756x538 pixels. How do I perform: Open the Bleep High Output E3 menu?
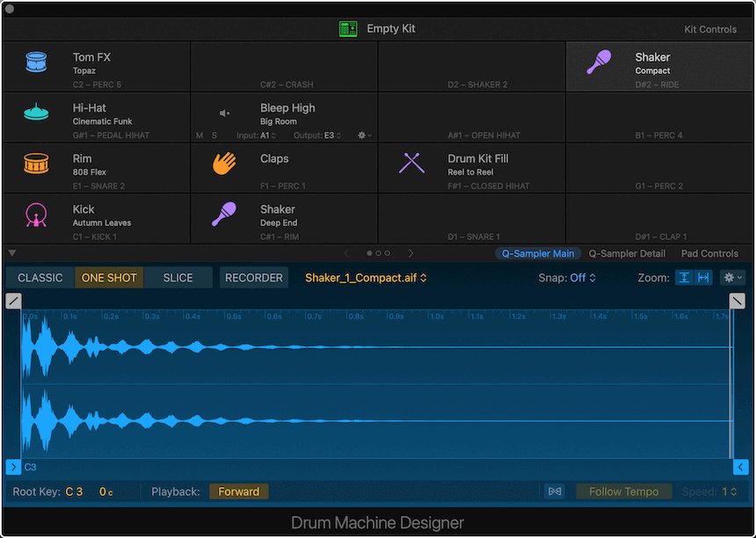330,135
